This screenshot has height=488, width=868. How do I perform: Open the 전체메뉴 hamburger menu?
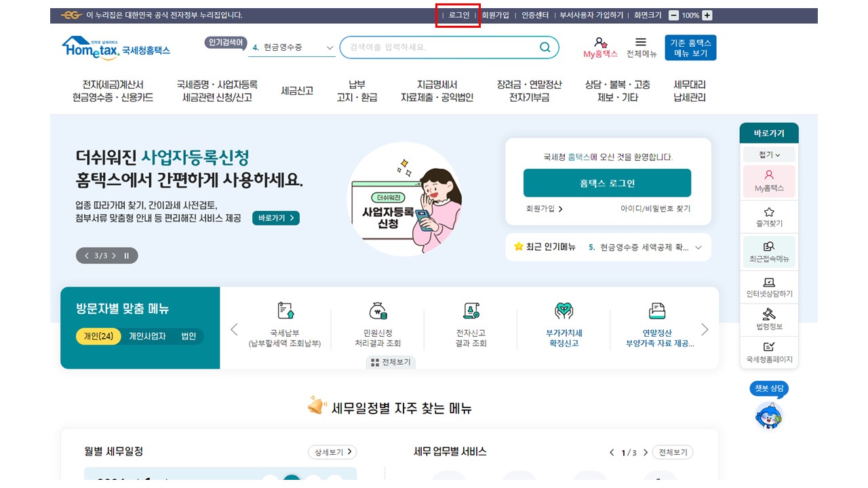(x=641, y=47)
